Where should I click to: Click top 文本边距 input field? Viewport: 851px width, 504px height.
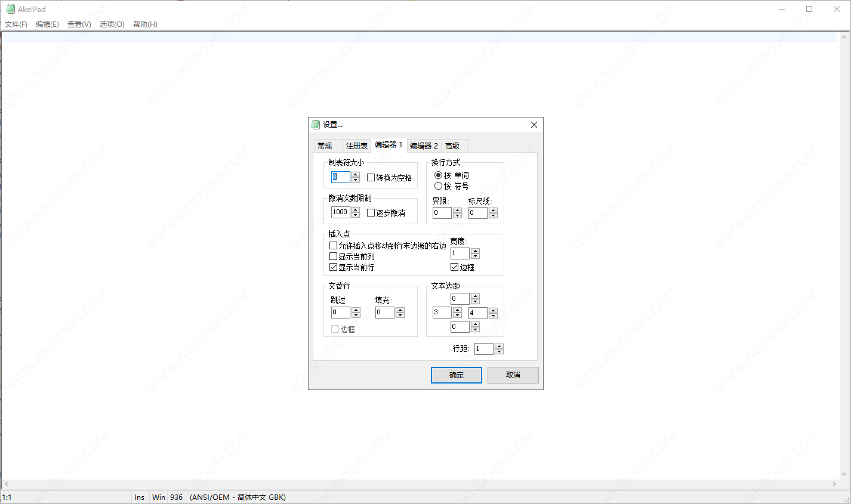coord(460,299)
